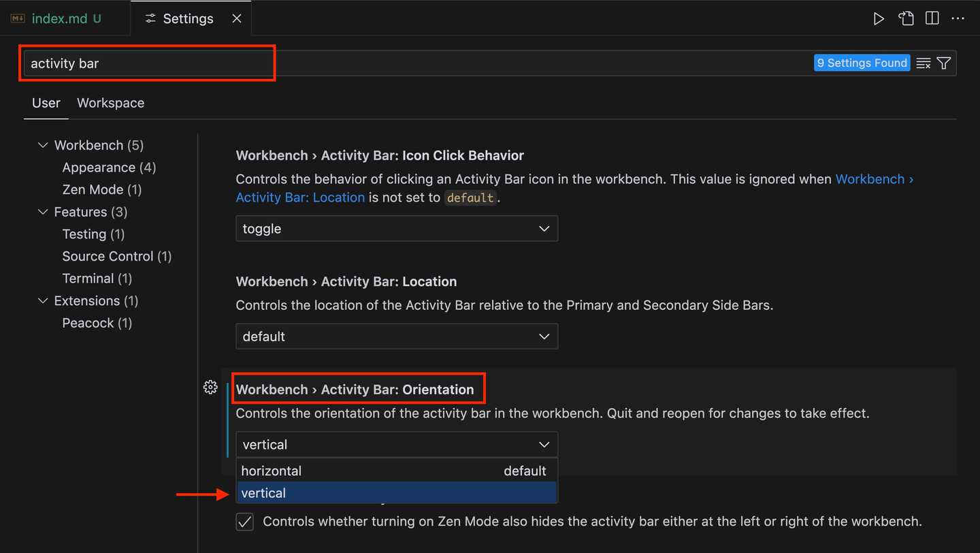Select horizontal in the Orientation dropdown list

[272, 471]
